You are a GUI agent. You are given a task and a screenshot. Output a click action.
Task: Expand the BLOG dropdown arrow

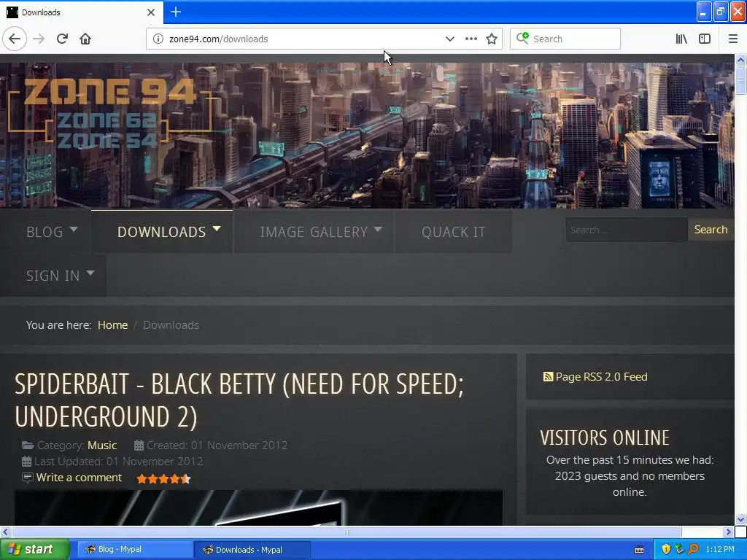coord(74,230)
